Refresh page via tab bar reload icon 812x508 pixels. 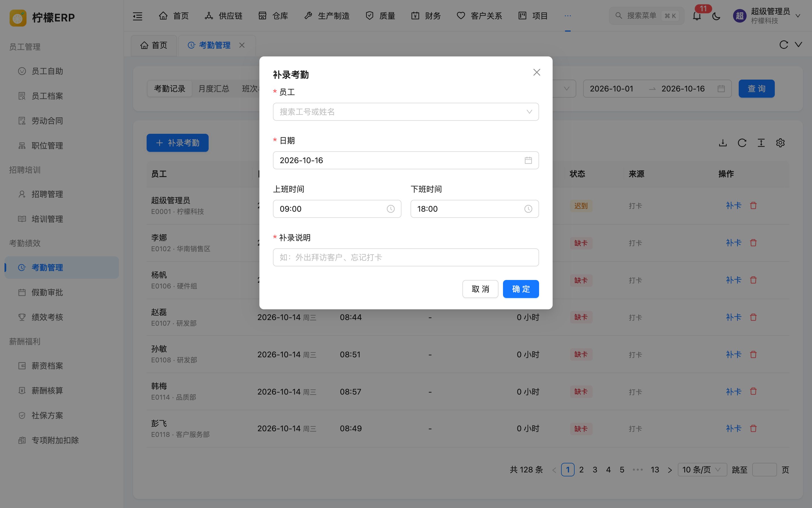pos(784,45)
